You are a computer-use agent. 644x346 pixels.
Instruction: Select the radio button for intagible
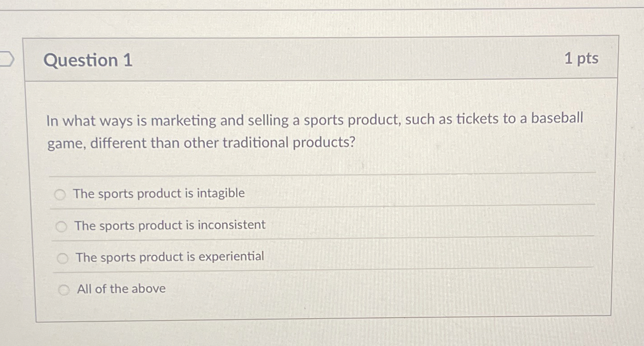click(x=60, y=195)
